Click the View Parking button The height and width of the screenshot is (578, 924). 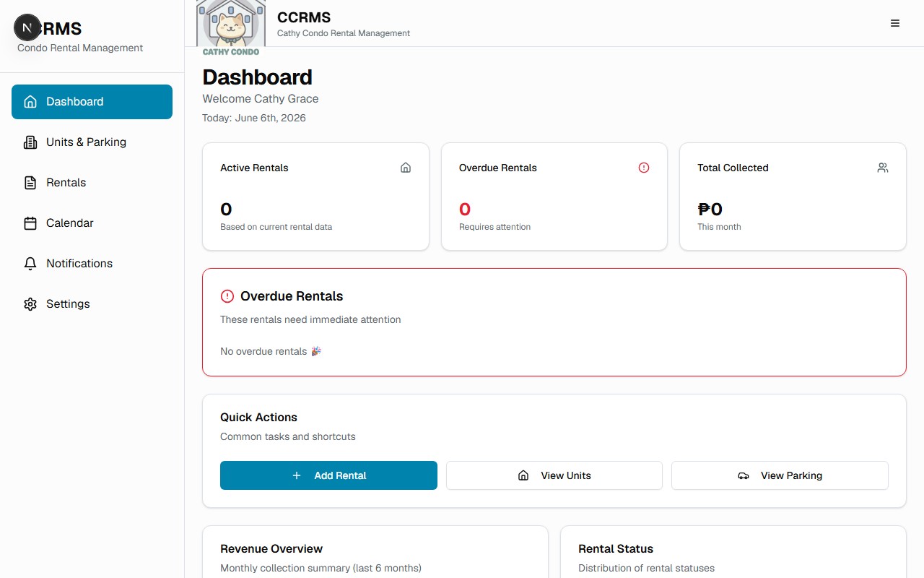coord(780,475)
